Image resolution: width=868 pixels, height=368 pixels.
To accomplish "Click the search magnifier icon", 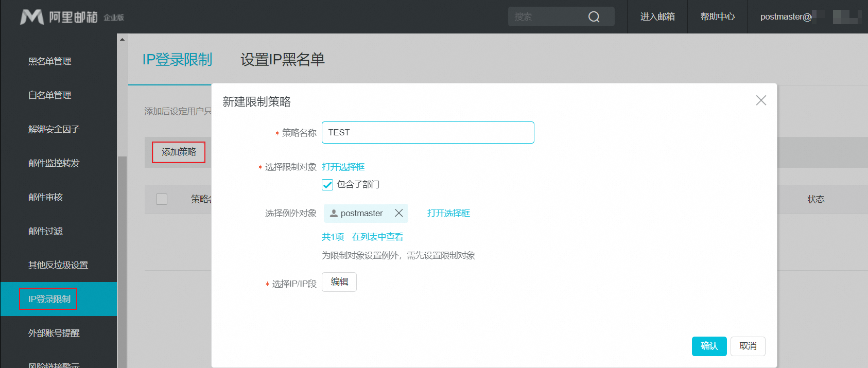I will tap(594, 17).
